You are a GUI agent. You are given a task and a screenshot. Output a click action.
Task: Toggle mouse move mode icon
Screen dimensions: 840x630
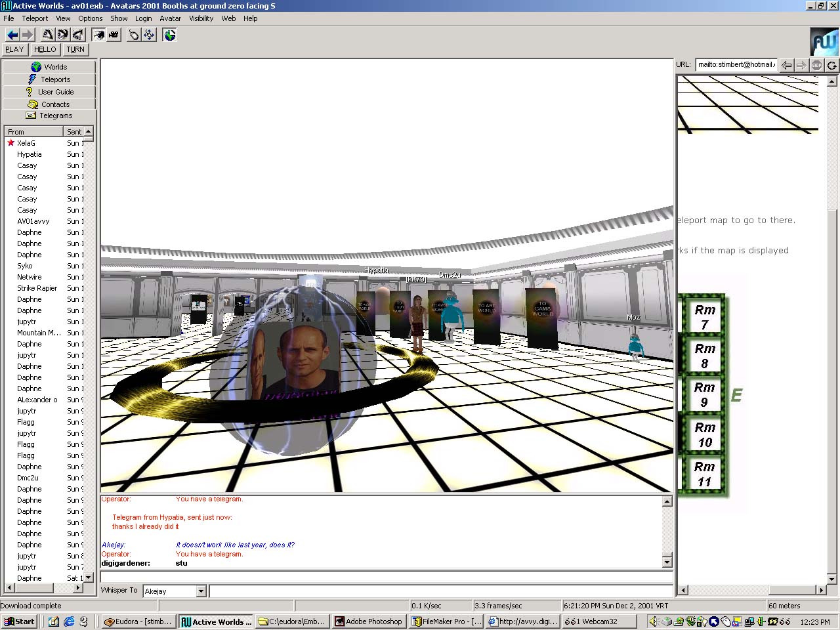click(134, 35)
